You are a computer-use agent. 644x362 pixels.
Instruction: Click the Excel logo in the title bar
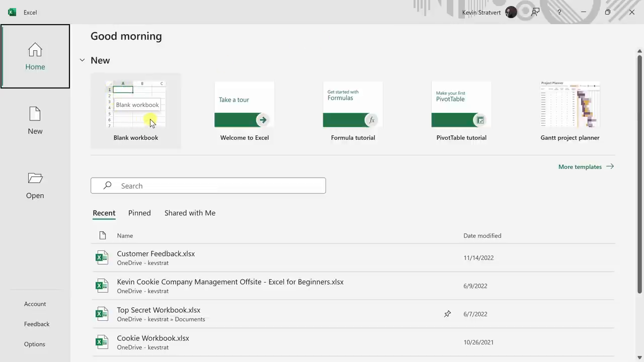(12, 12)
